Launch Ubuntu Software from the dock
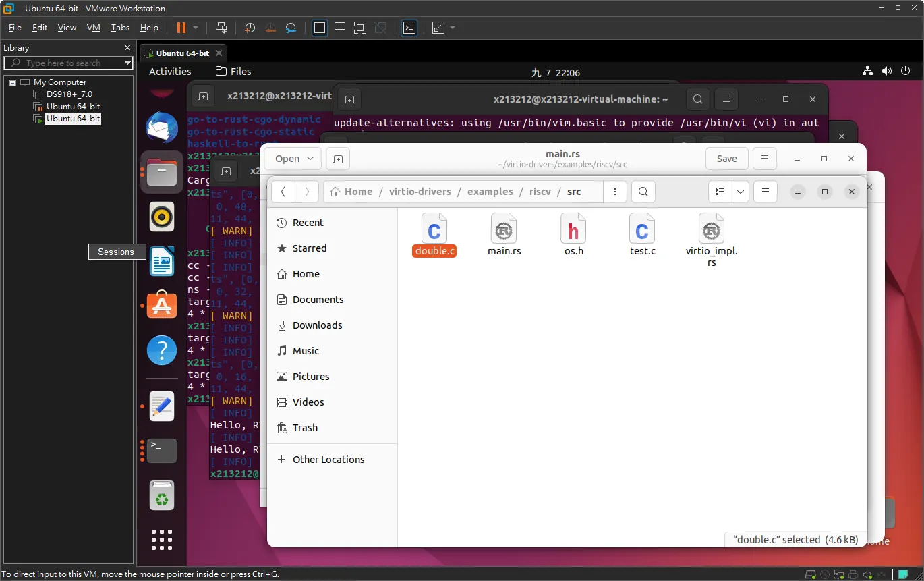 [x=162, y=306]
